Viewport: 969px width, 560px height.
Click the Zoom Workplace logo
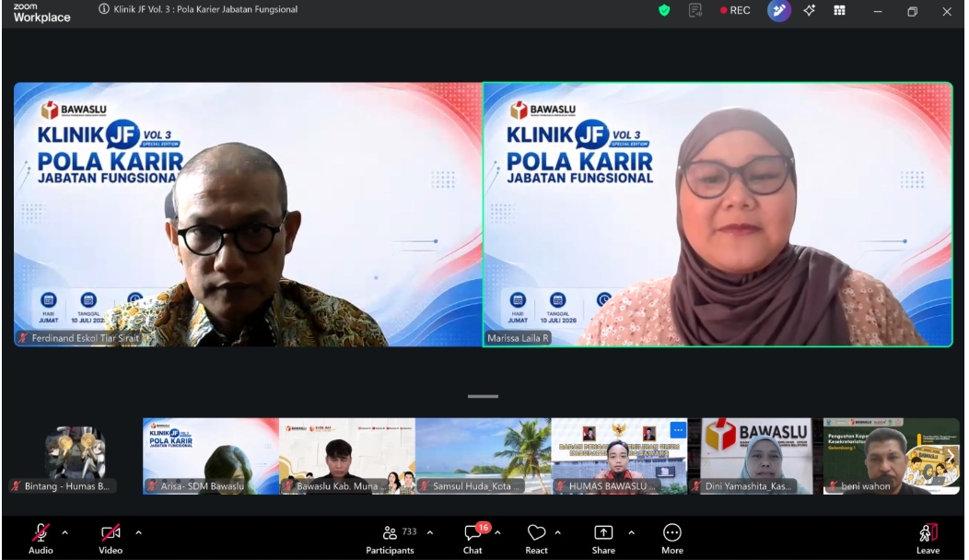click(41, 12)
